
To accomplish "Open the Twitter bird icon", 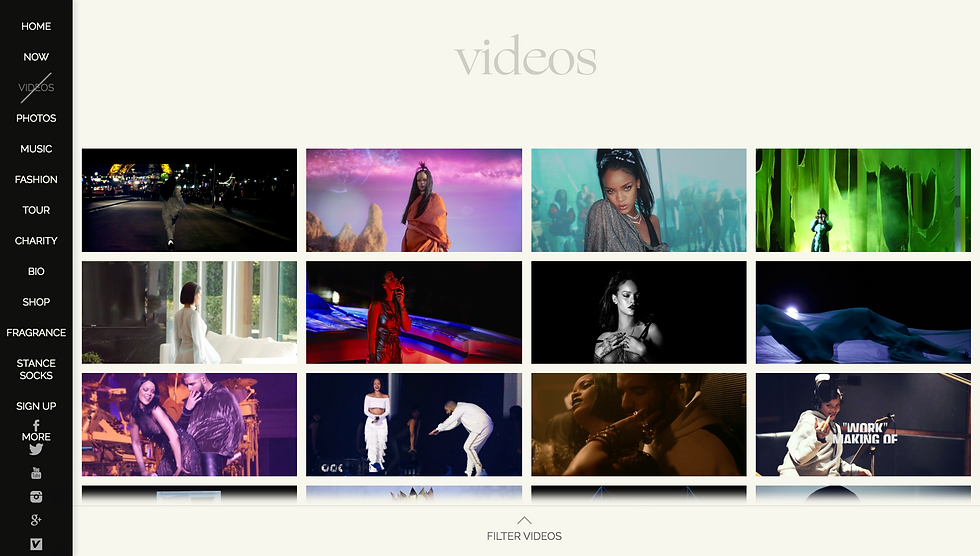I will [x=36, y=449].
